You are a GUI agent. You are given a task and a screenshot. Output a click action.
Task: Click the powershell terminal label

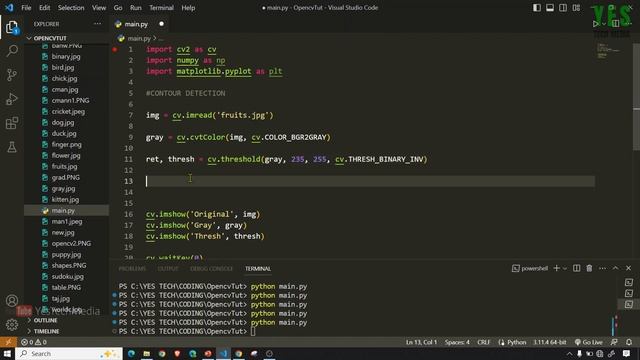530,268
